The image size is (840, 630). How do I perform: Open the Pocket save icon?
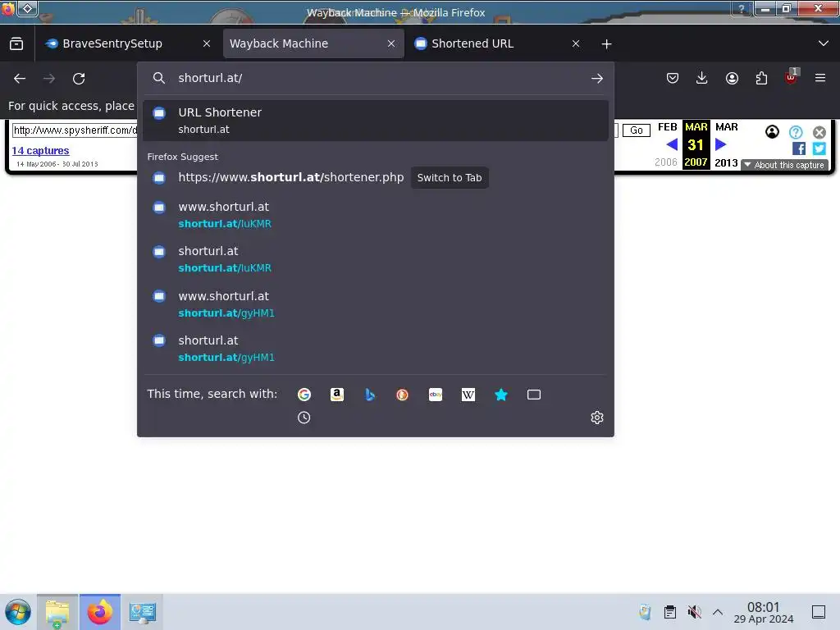673,78
